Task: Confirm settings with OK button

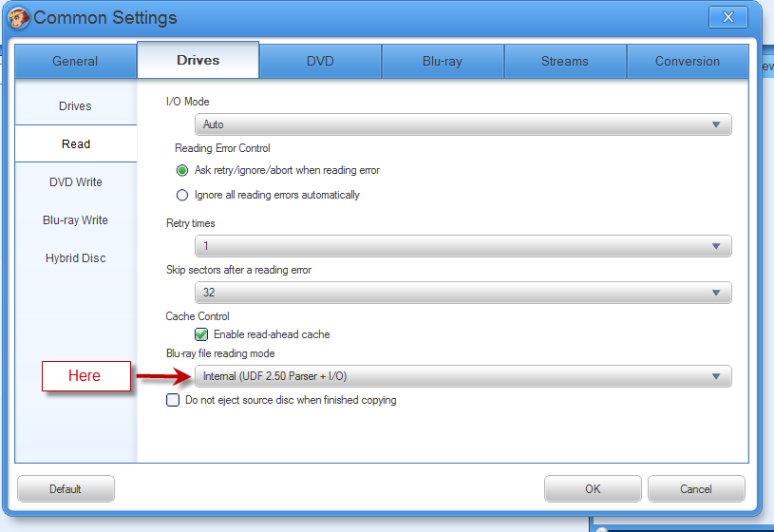Action: [593, 489]
